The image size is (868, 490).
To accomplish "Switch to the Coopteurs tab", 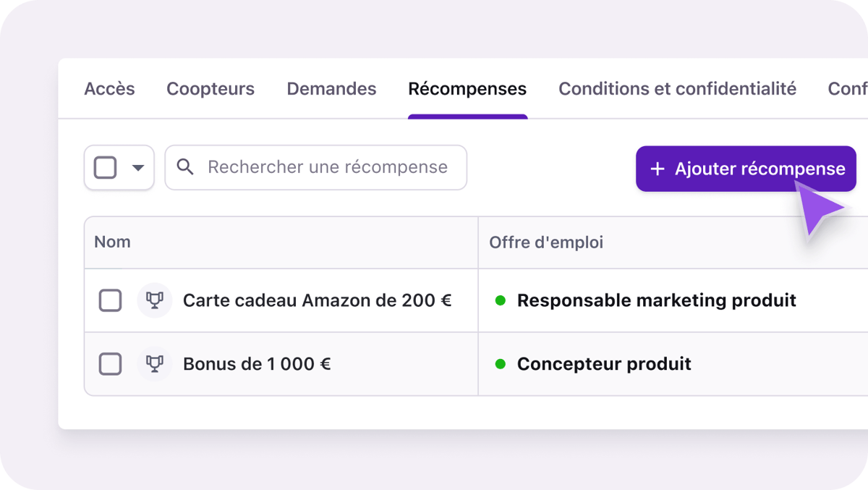I will click(210, 89).
